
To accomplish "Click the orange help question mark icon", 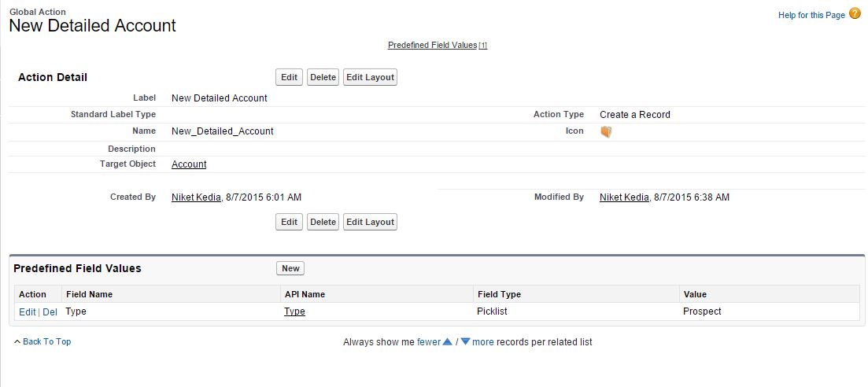I will pyautogui.click(x=855, y=14).
